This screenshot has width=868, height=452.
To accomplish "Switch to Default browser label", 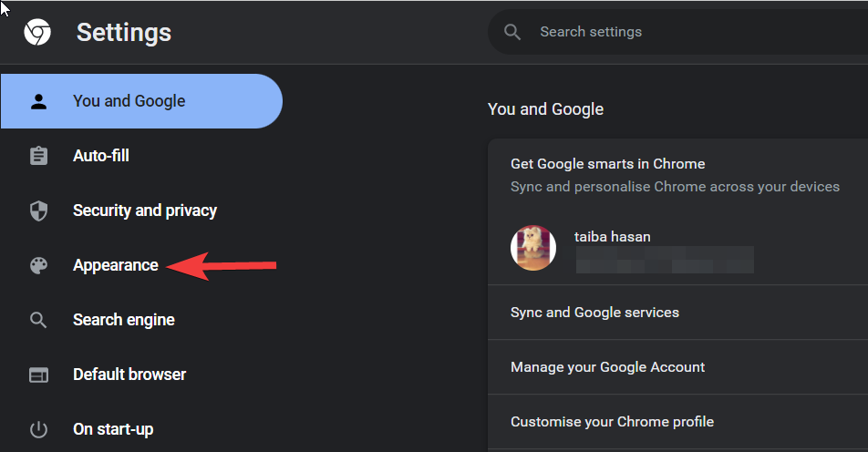I will [129, 375].
